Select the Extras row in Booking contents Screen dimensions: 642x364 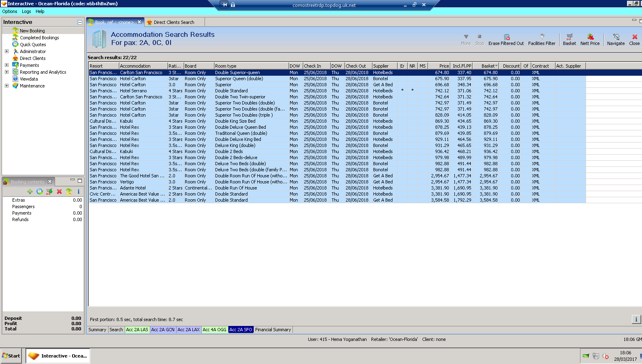click(x=43, y=200)
